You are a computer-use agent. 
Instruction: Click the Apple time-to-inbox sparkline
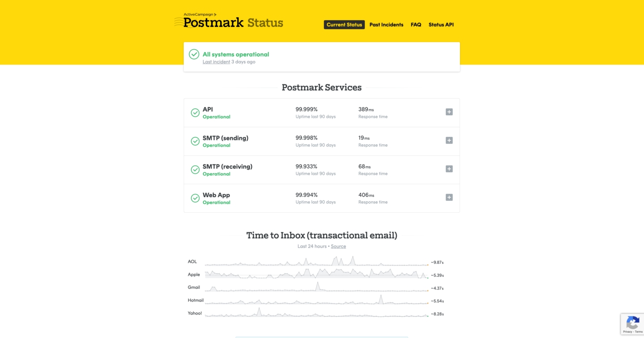[x=317, y=274]
